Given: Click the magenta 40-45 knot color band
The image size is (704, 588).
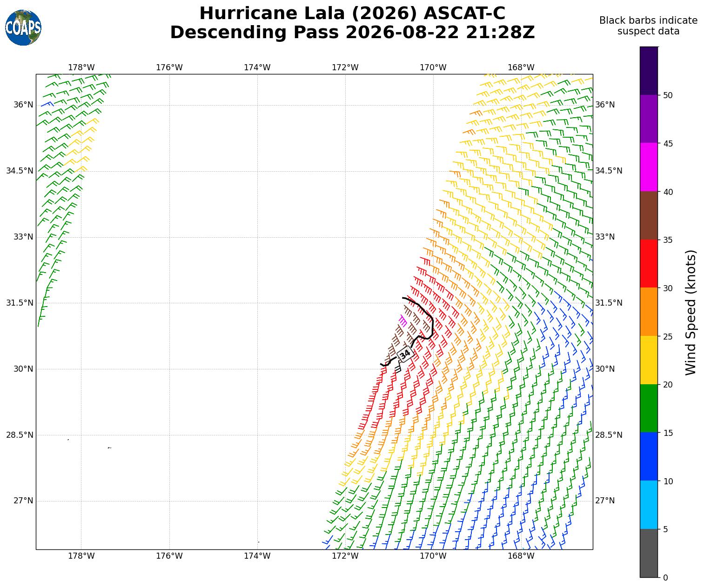Looking at the screenshot, I should click(x=649, y=167).
